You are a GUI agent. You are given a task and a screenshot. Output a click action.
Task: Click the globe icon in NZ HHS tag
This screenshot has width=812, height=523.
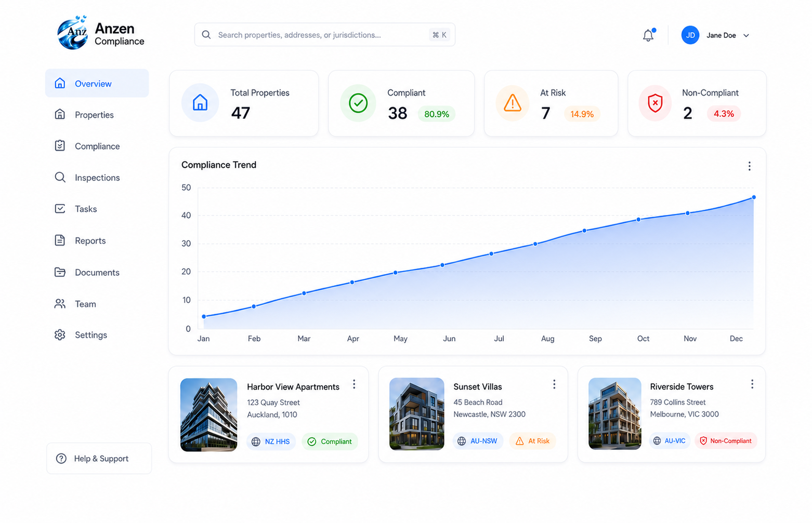256,441
